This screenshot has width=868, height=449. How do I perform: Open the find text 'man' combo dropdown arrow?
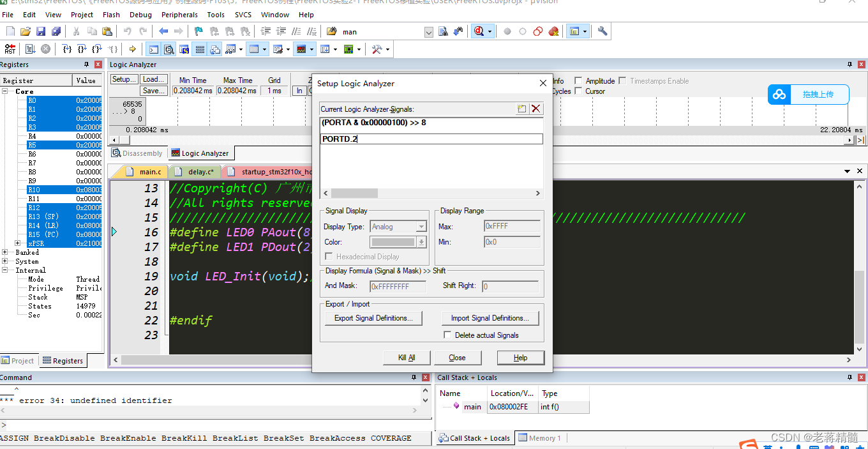[428, 32]
